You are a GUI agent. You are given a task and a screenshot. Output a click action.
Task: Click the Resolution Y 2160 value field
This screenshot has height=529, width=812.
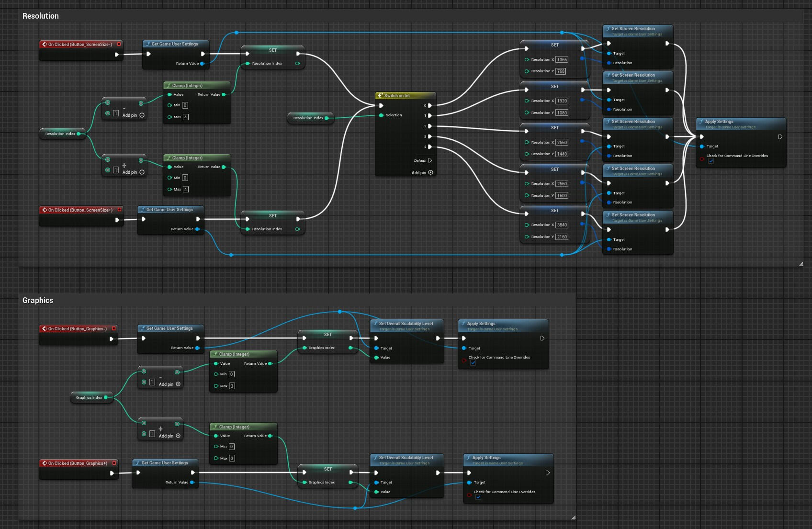tap(562, 236)
